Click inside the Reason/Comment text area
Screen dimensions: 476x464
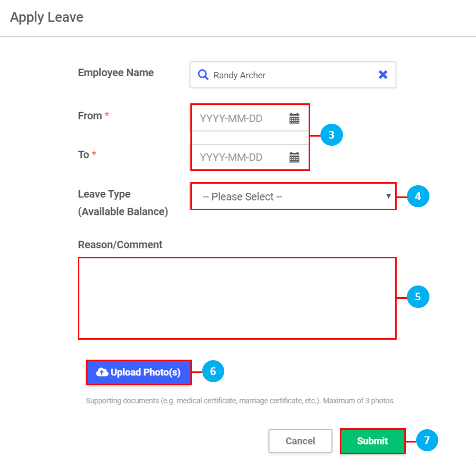click(237, 298)
